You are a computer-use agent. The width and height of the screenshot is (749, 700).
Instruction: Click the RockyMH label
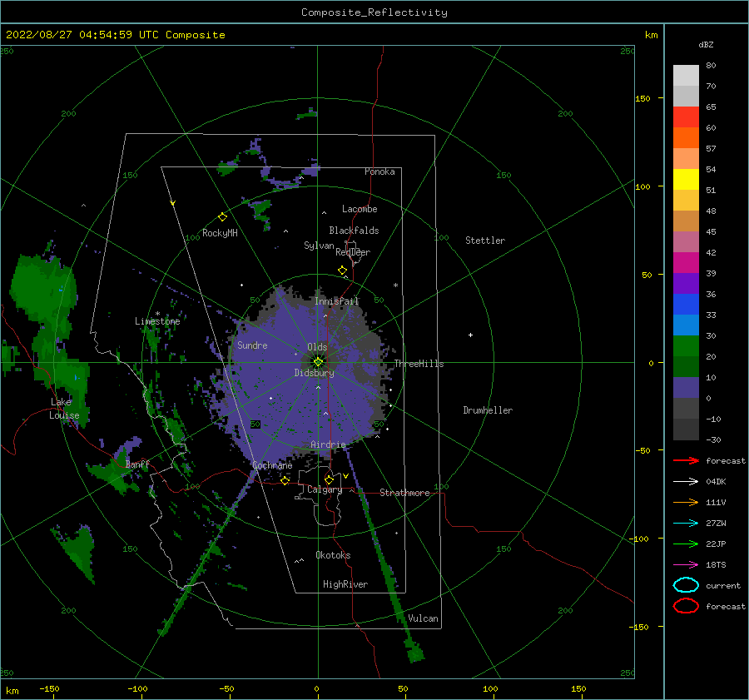(220, 233)
